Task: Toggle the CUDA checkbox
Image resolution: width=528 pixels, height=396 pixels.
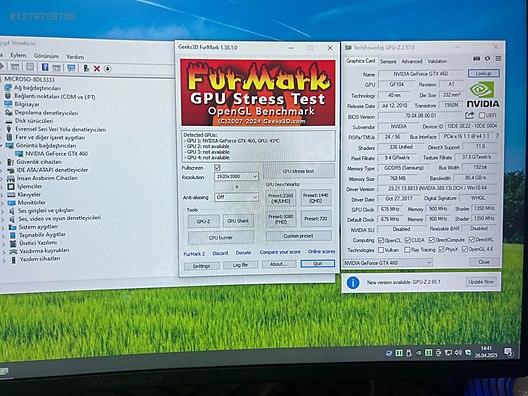Action: [408, 240]
